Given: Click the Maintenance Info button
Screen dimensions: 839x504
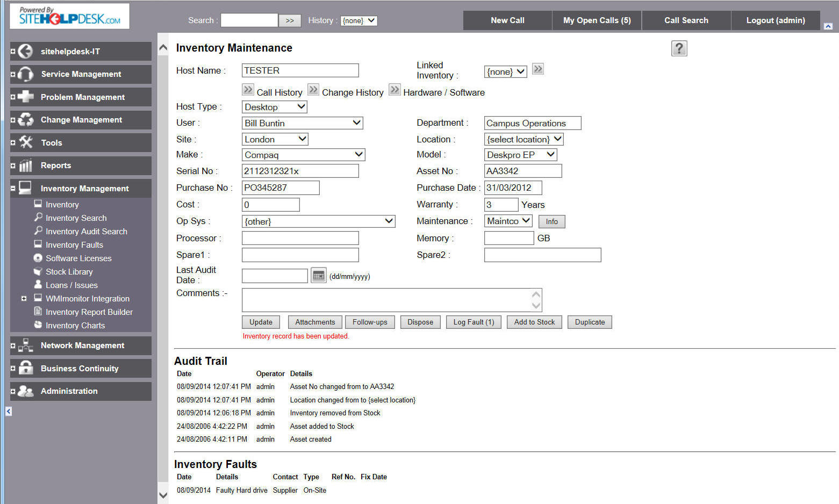Looking at the screenshot, I should (x=552, y=221).
